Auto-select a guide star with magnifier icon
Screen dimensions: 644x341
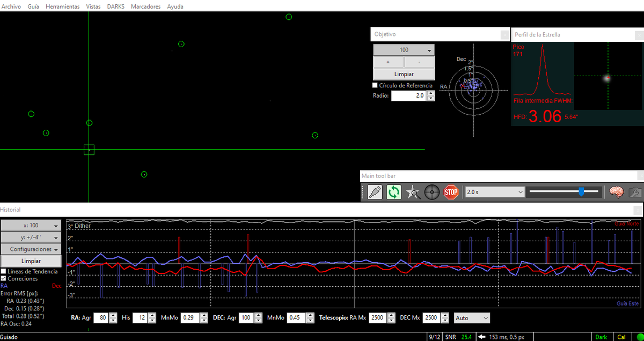click(x=413, y=192)
